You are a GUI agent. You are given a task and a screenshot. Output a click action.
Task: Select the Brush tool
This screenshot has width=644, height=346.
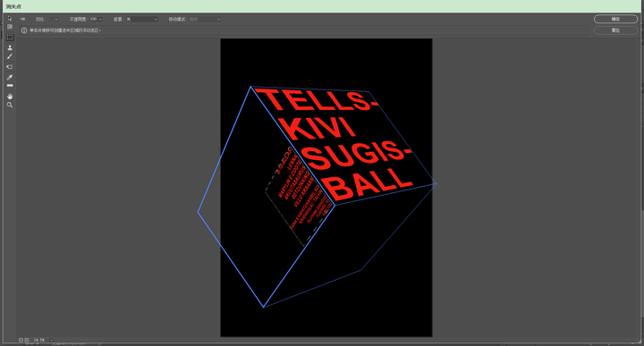(x=10, y=56)
